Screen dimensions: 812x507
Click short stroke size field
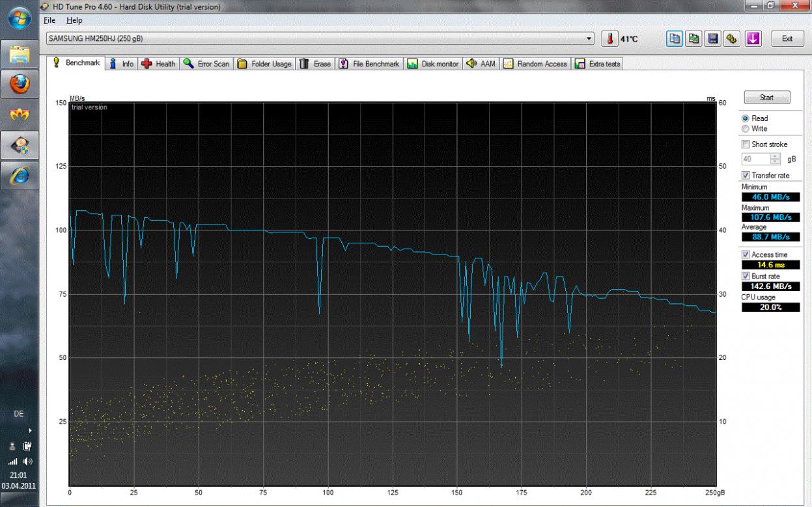756,159
